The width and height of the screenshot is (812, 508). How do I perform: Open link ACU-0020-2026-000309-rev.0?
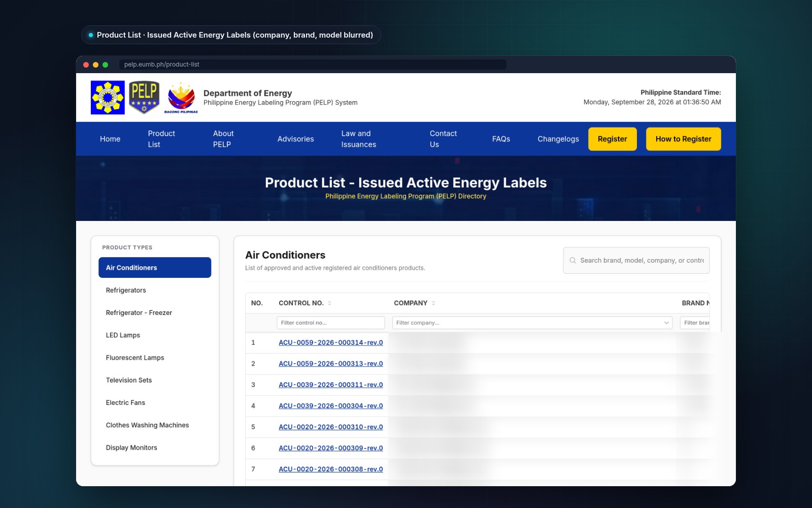point(331,448)
